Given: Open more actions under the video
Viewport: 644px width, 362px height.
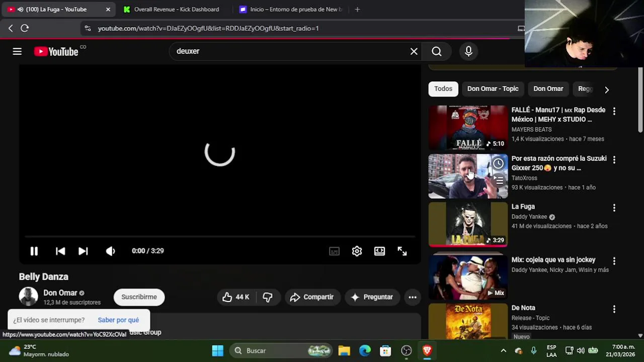Looking at the screenshot, I should tap(412, 297).
